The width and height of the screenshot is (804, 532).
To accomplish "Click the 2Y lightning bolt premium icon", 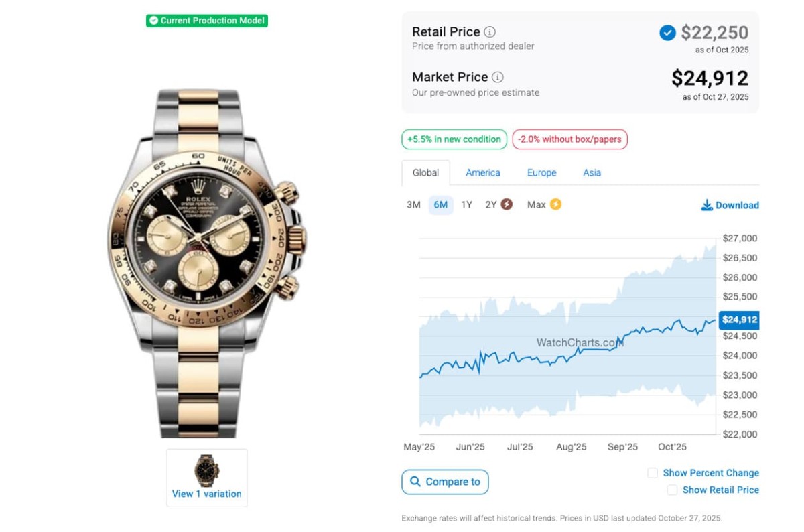I will [507, 204].
